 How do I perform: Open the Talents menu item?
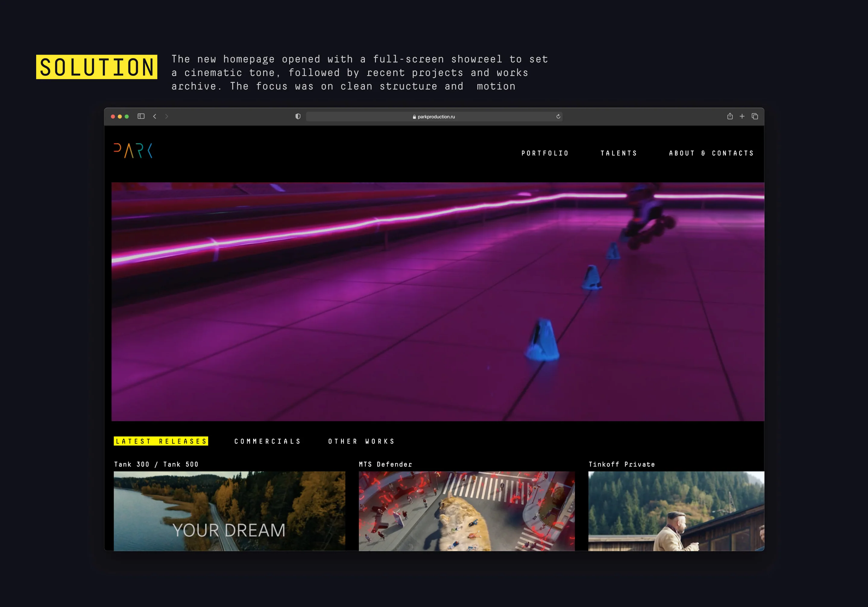(619, 153)
